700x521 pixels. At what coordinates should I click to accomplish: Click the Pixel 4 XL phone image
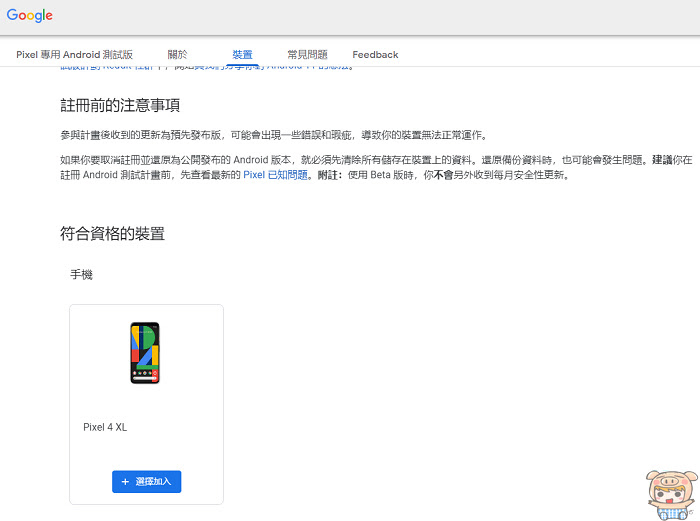pos(145,353)
